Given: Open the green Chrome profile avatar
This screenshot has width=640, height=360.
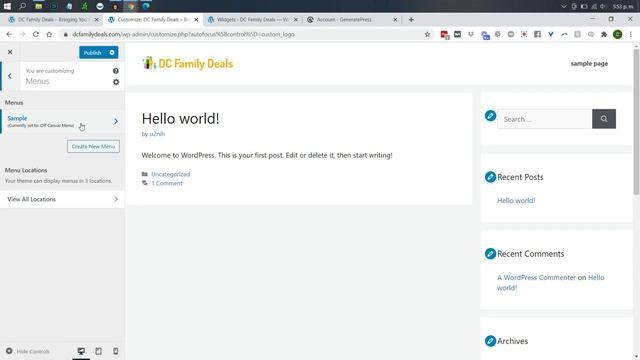Looking at the screenshot, I should coord(618,34).
